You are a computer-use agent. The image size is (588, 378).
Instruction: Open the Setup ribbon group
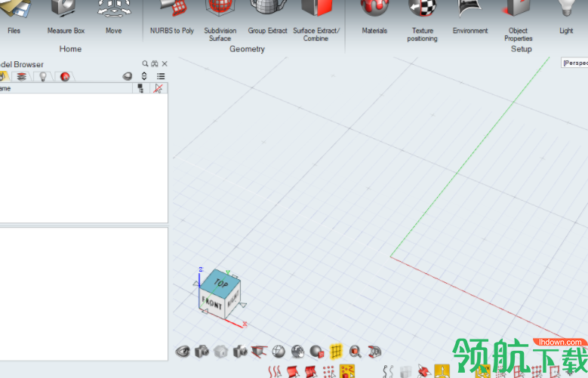522,49
